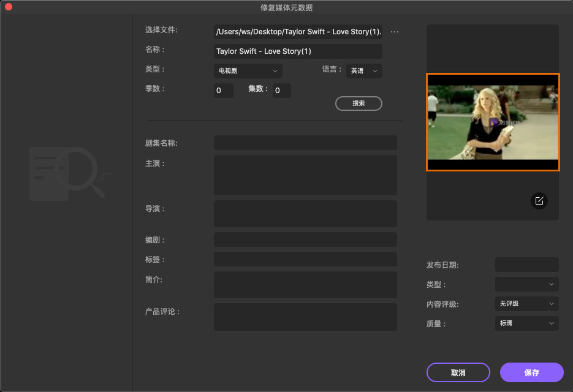
Task: Click the 主演 text area
Action: click(305, 175)
